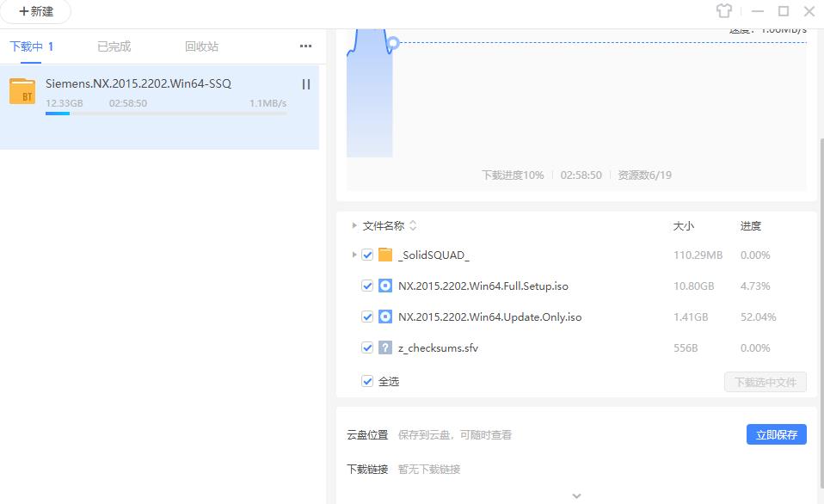The height and width of the screenshot is (504, 824).
Task: Expand the _SolidSQUAD_ folder
Action: (354, 255)
